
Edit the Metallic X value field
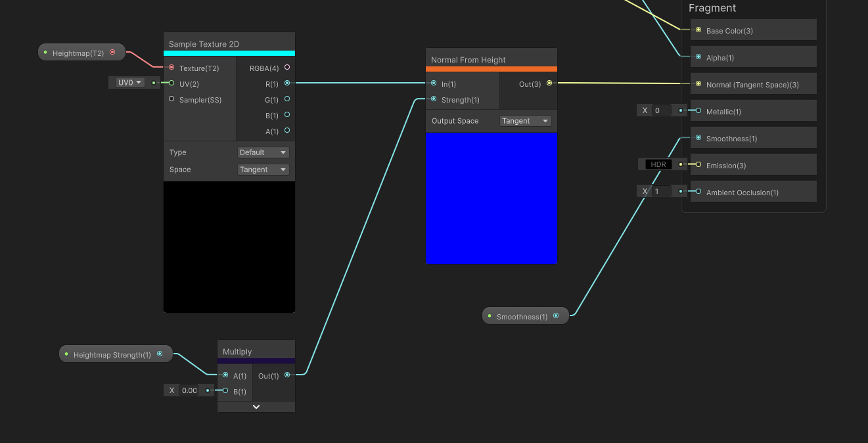click(x=658, y=110)
